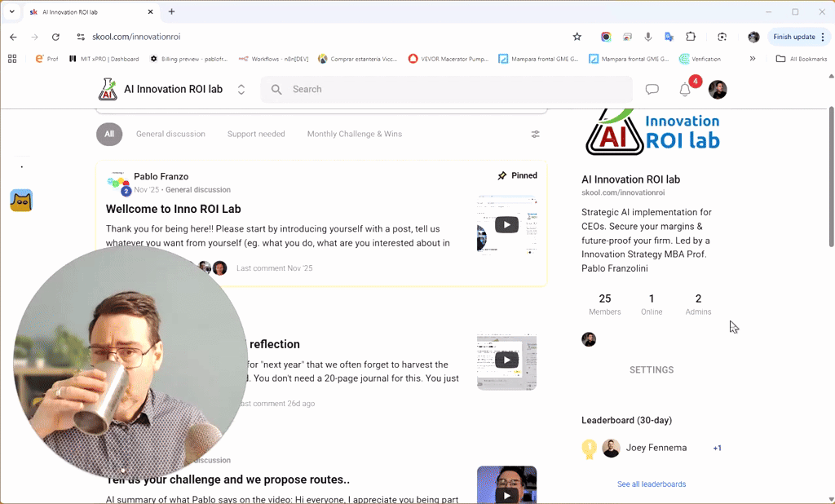Click the 25 Members count
835x504 pixels.
[x=605, y=304]
